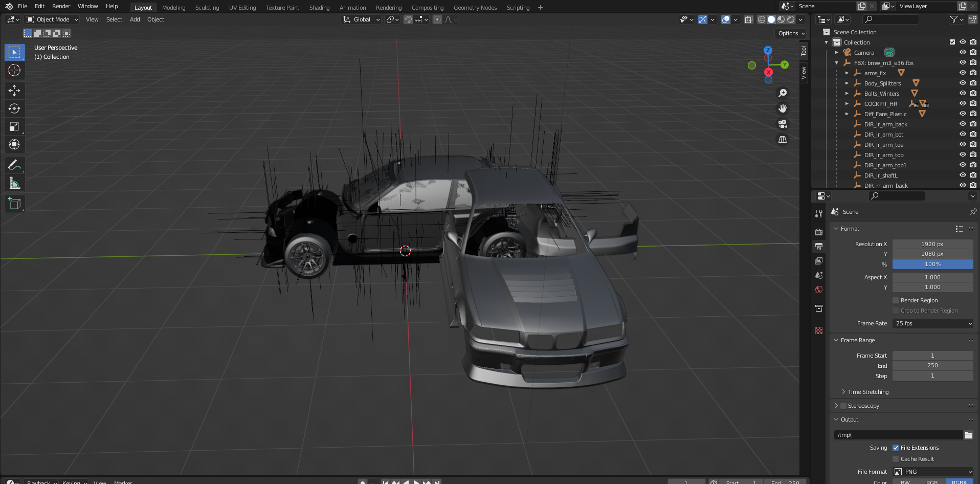
Task: Click the pan view hand icon
Action: 783,108
